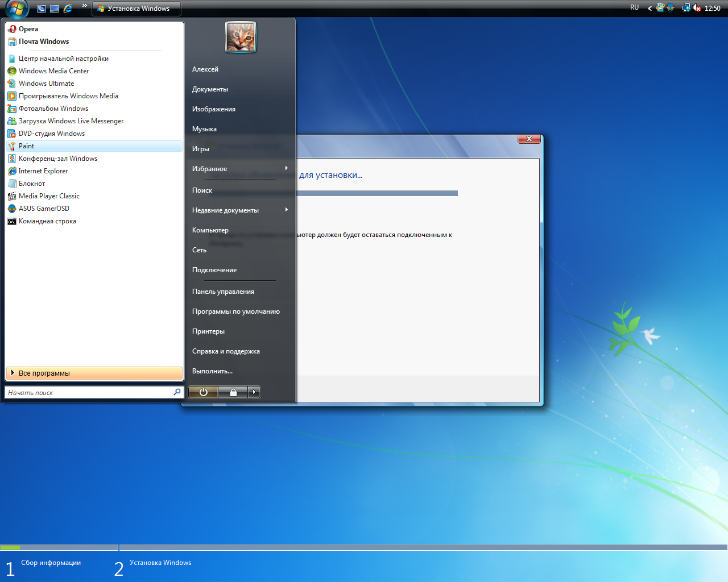Image resolution: width=728 pixels, height=582 pixels.
Task: Click the Центр начальной настройки icon
Action: coord(12,59)
